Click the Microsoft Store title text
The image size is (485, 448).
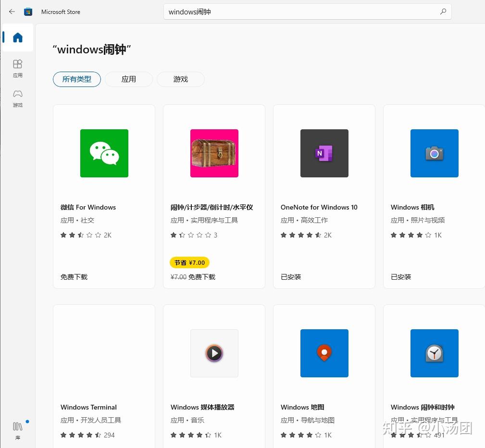point(61,12)
